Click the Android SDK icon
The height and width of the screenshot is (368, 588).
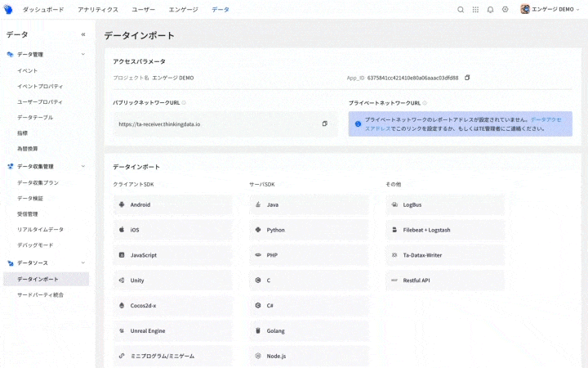[x=122, y=204]
